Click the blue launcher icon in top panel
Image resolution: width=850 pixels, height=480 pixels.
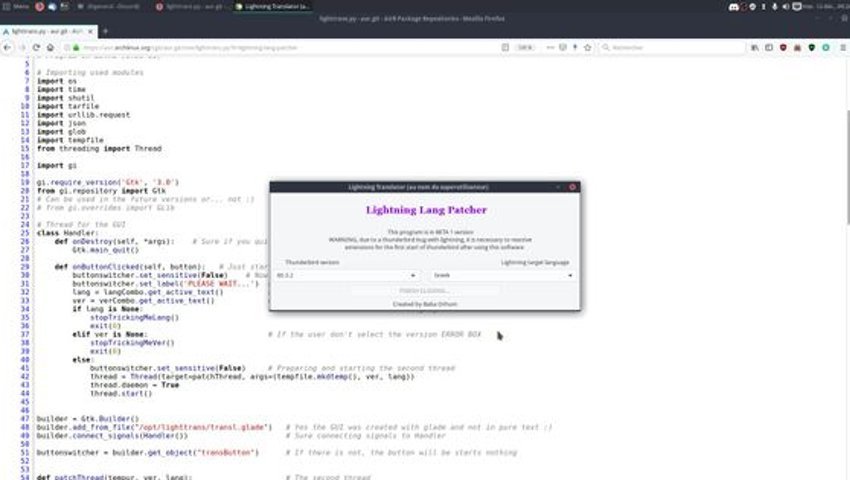(x=52, y=7)
